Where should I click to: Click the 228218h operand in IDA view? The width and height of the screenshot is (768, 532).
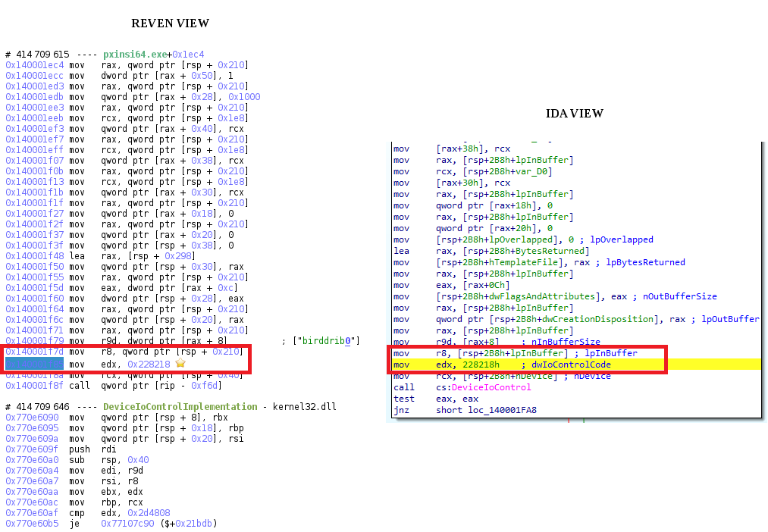click(x=467, y=365)
